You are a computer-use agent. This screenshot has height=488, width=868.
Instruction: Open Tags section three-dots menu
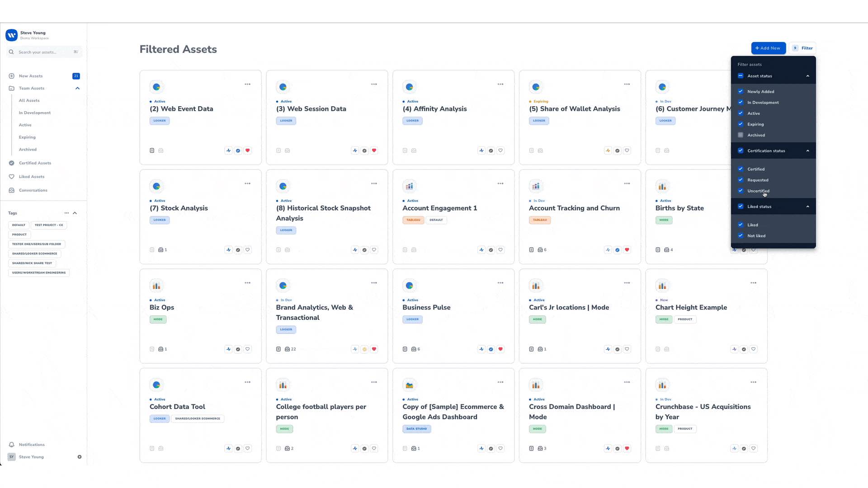coord(66,213)
